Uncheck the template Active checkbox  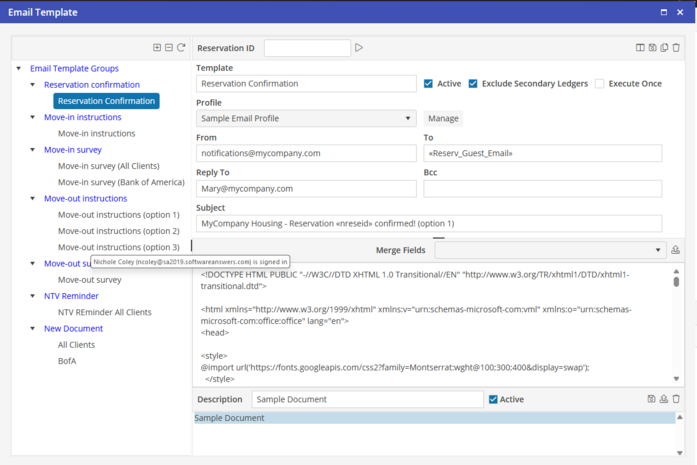(429, 84)
